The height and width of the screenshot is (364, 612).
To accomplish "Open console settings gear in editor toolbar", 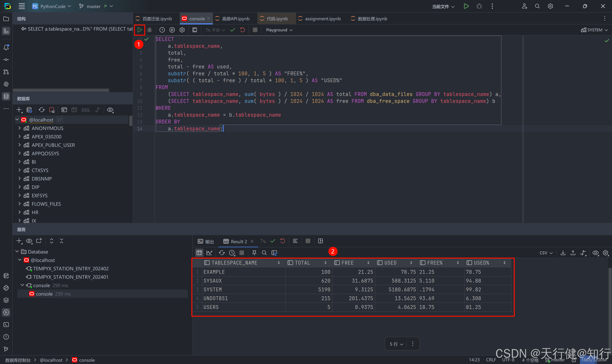I will click(182, 30).
